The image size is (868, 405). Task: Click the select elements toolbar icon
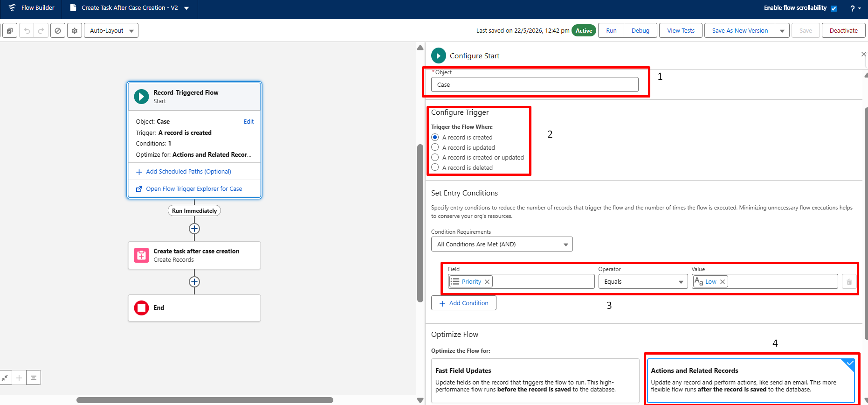click(x=10, y=31)
